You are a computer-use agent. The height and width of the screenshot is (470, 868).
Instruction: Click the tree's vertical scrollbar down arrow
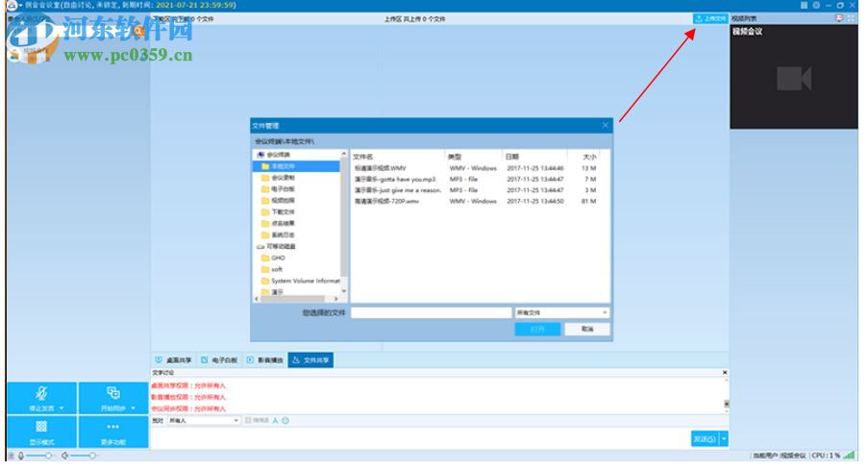click(x=344, y=290)
